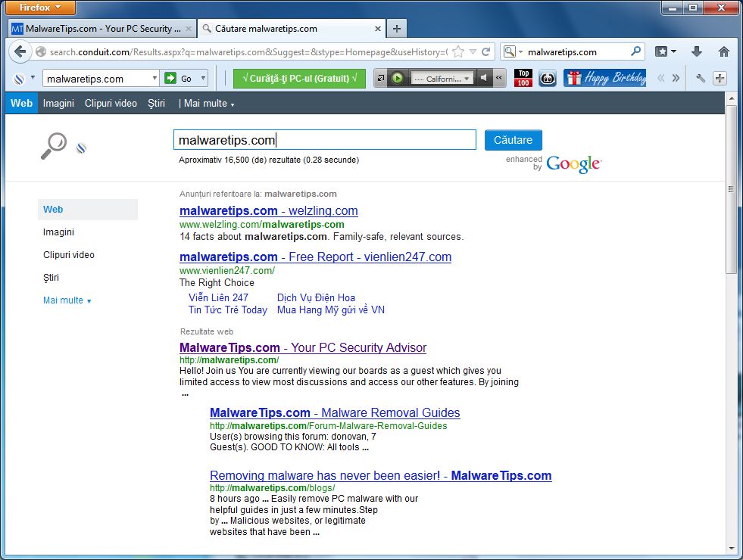The image size is (743, 560).
Task: Click the toolbar add plus button
Action: (x=720, y=79)
